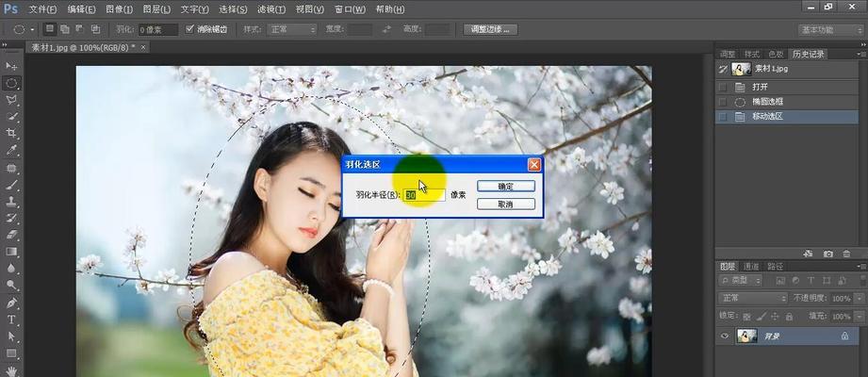Switch to the 调整 adjustments tab

(x=728, y=55)
